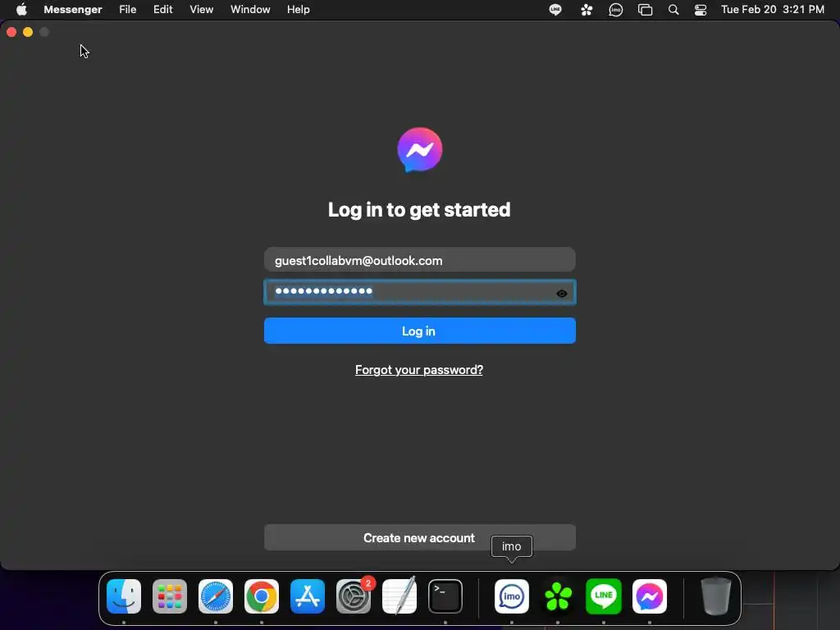Switch to imo in the dock

click(512, 596)
